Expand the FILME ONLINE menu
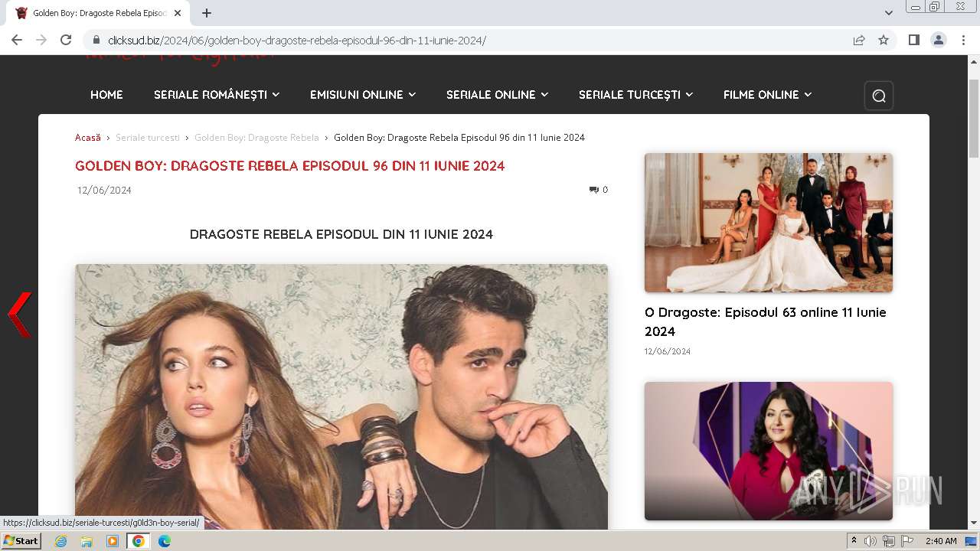This screenshot has height=551, width=980. (x=768, y=95)
